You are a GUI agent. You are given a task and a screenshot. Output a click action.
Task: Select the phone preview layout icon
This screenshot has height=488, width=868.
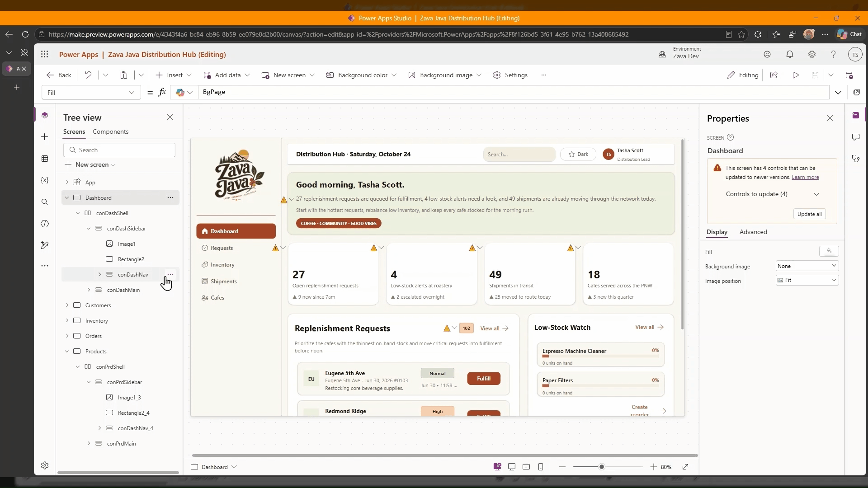pyautogui.click(x=541, y=467)
